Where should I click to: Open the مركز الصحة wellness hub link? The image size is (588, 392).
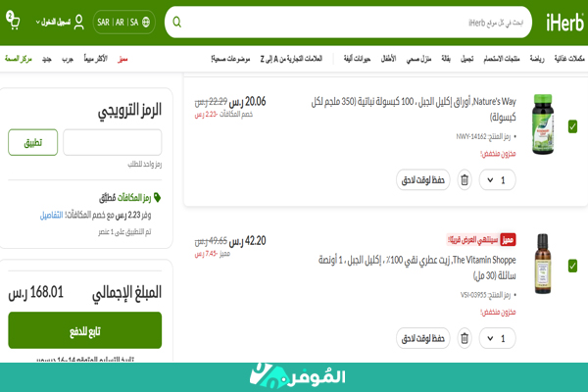[x=19, y=59]
